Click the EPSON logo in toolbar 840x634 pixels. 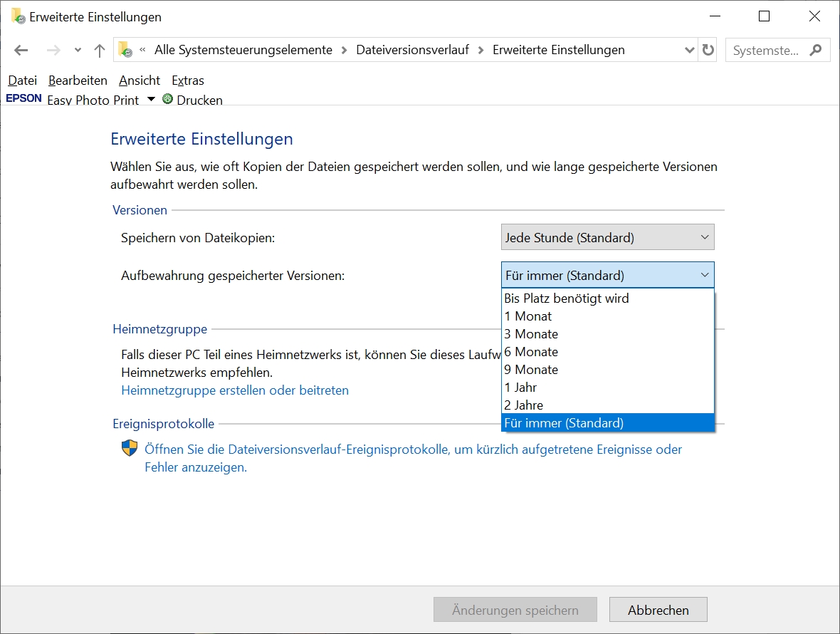pos(23,98)
